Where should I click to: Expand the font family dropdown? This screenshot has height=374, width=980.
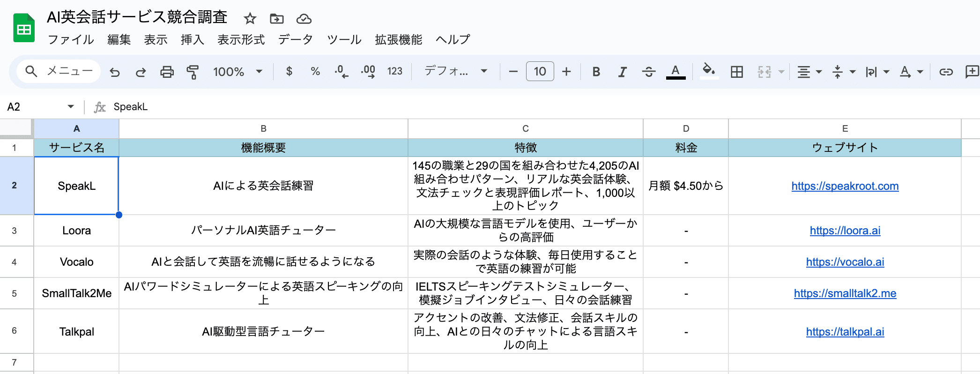tap(455, 71)
